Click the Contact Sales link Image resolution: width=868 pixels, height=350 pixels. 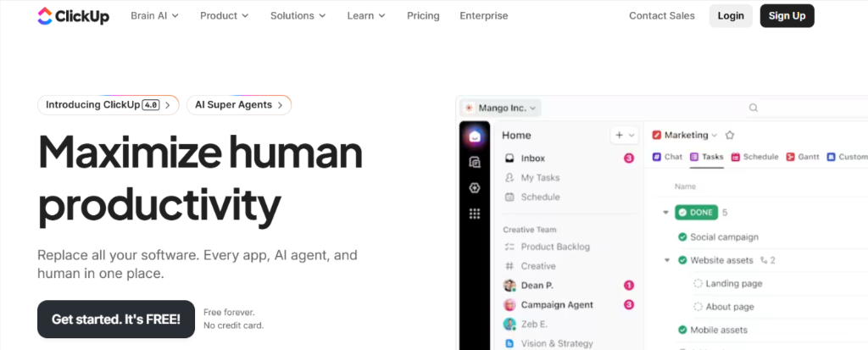click(x=661, y=16)
